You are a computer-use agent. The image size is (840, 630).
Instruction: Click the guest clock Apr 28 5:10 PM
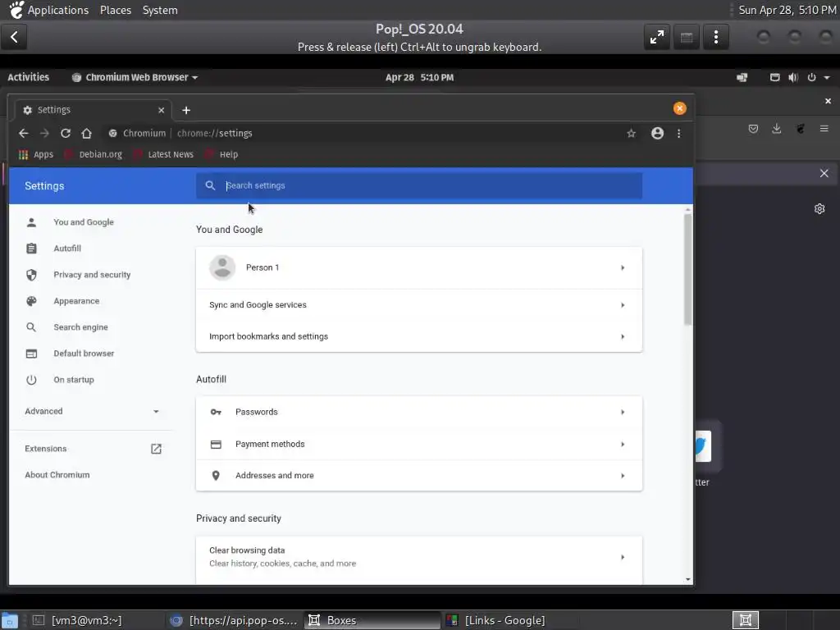[x=419, y=78]
